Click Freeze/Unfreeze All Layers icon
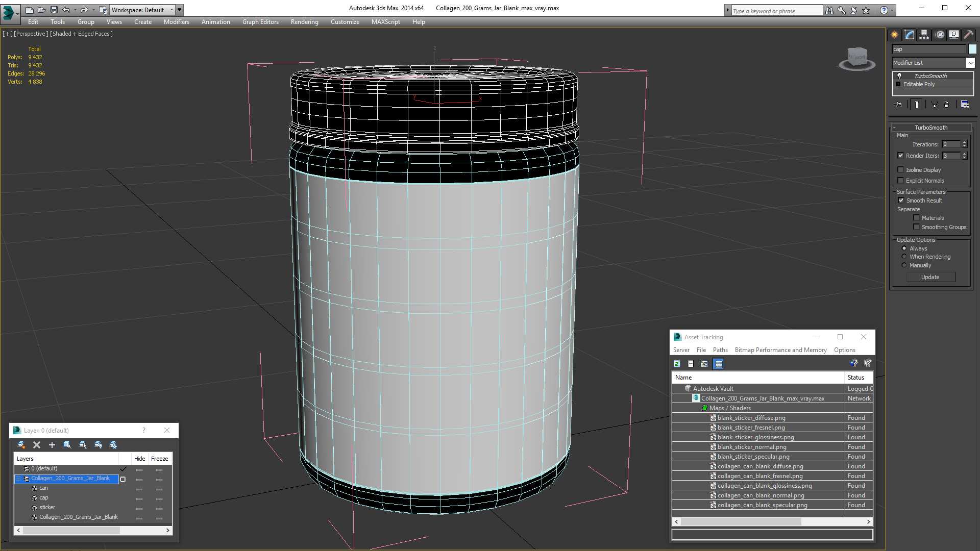The image size is (980, 551). 113,445
